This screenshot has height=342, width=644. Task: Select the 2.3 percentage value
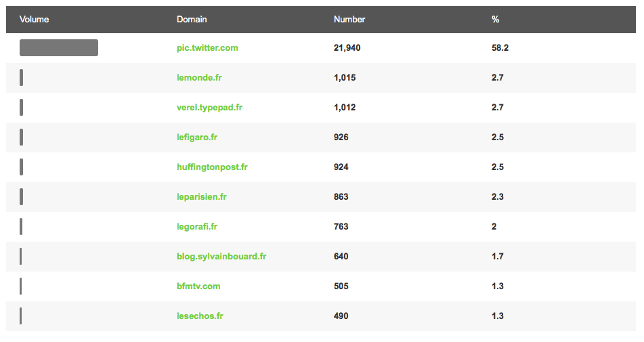pyautogui.click(x=497, y=196)
